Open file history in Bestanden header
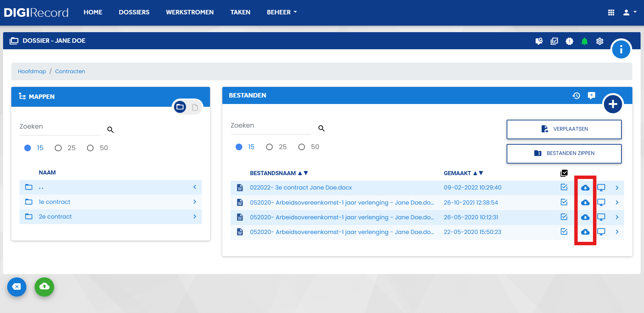The image size is (644, 313). pos(576,95)
